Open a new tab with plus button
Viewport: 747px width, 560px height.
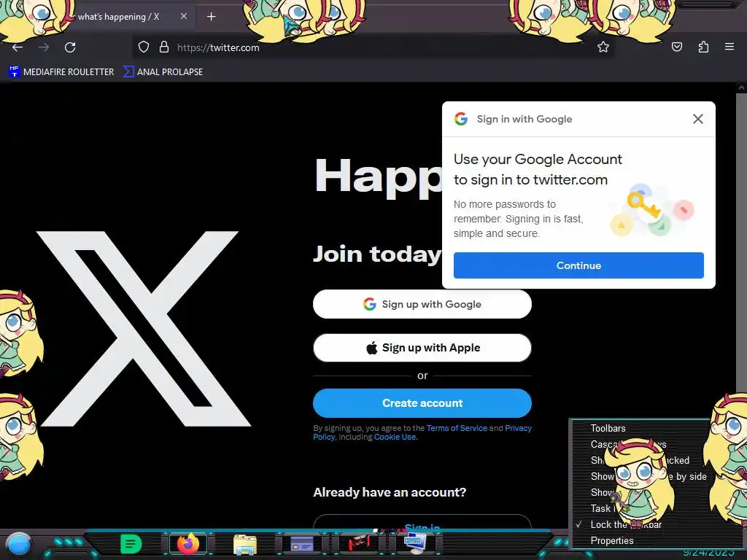[x=211, y=17]
